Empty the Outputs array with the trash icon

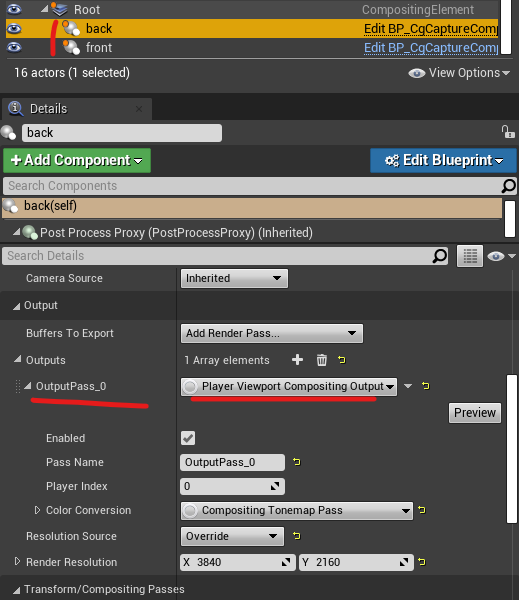(322, 360)
